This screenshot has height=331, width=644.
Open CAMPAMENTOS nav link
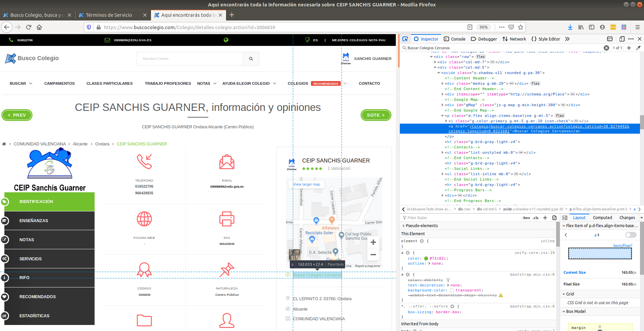click(x=59, y=83)
